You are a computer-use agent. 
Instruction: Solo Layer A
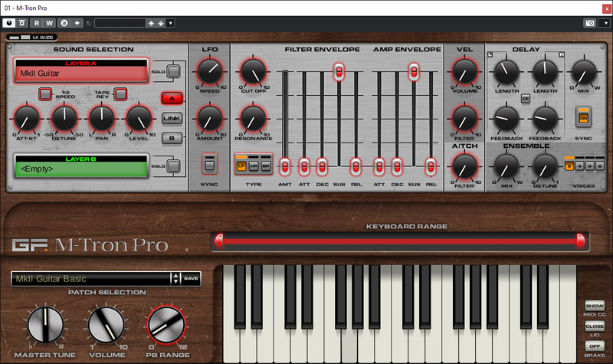(173, 71)
